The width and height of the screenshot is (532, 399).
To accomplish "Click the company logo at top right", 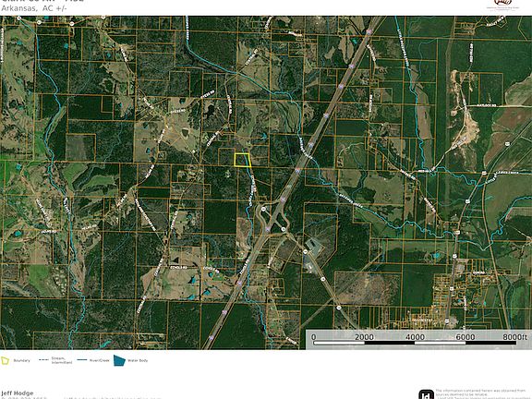I will click(502, 5).
